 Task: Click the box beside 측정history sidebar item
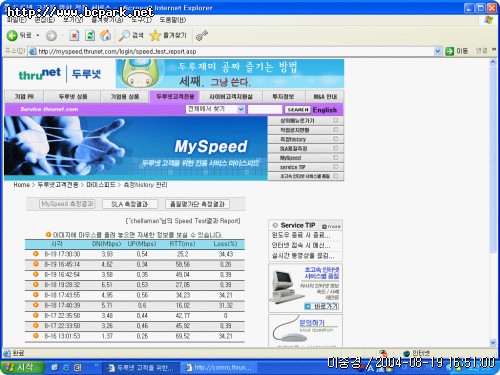coord(335,139)
